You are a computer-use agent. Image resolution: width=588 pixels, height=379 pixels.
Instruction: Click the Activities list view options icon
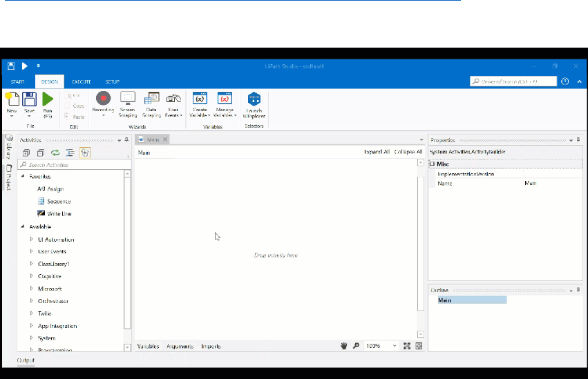click(70, 153)
